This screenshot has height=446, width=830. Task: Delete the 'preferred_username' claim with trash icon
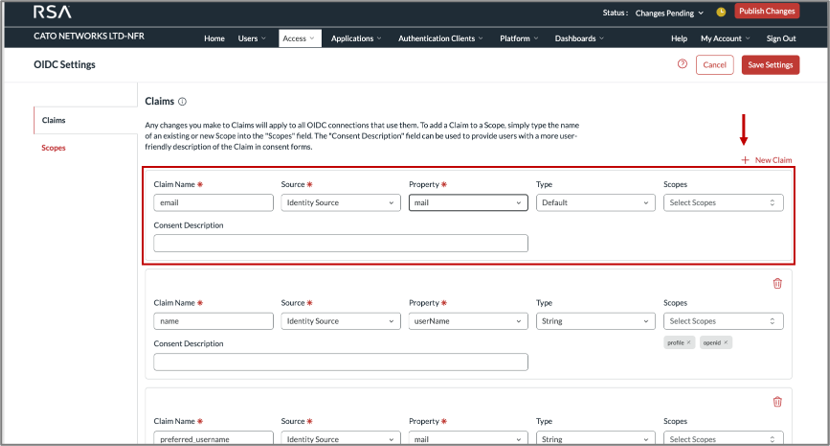777,402
